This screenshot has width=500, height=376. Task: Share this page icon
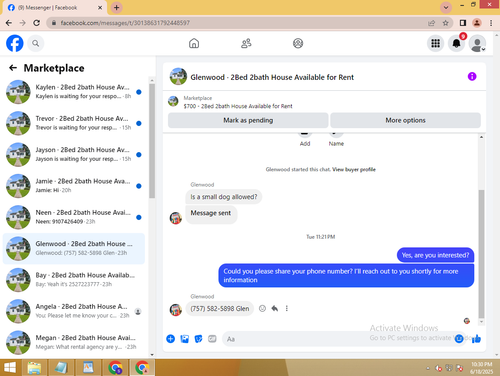(432, 23)
